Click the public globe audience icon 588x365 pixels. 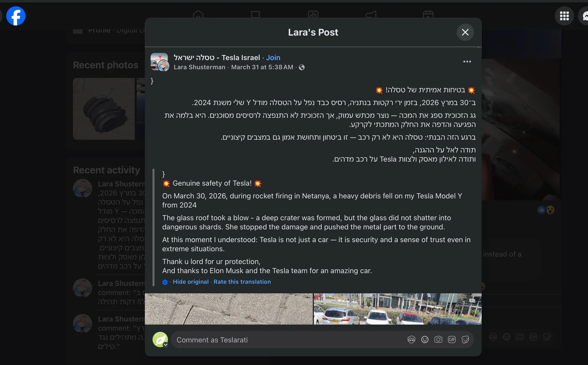click(x=301, y=68)
